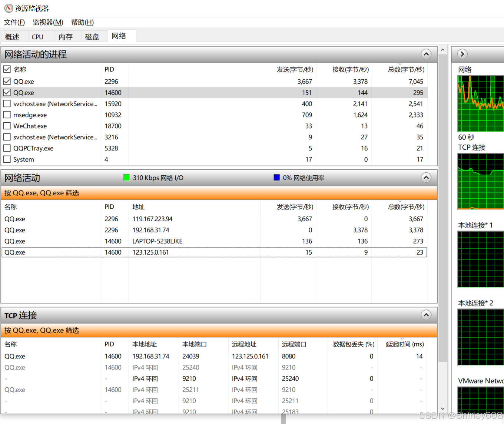Select TCP connection with local port 24039
Screen dimensions: 504x424
[214, 356]
